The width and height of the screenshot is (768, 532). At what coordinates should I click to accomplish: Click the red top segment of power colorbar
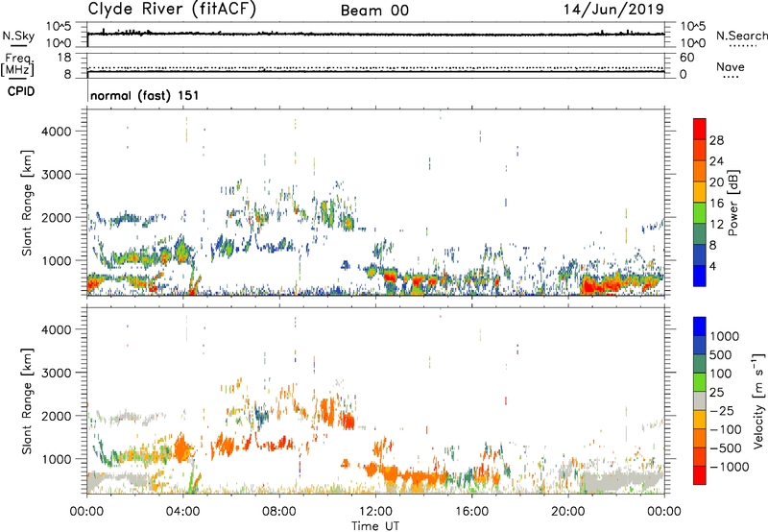700,130
